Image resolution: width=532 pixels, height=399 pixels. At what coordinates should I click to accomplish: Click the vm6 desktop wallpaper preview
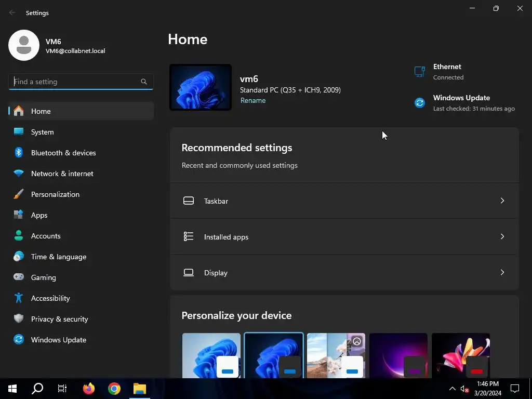[x=201, y=87]
